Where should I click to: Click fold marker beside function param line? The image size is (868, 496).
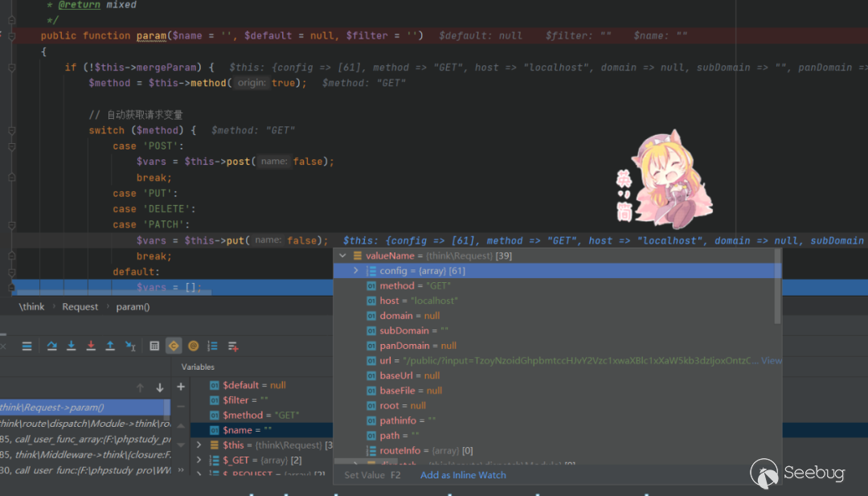click(x=11, y=36)
